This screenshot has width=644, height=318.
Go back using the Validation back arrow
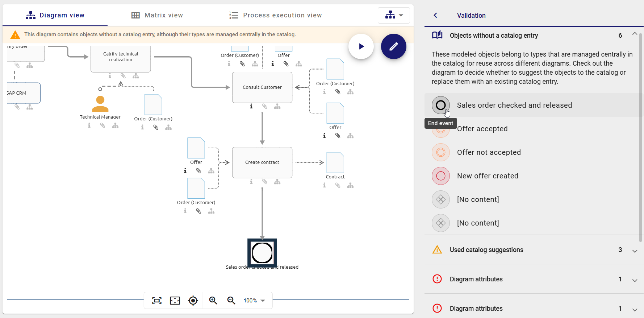435,15
